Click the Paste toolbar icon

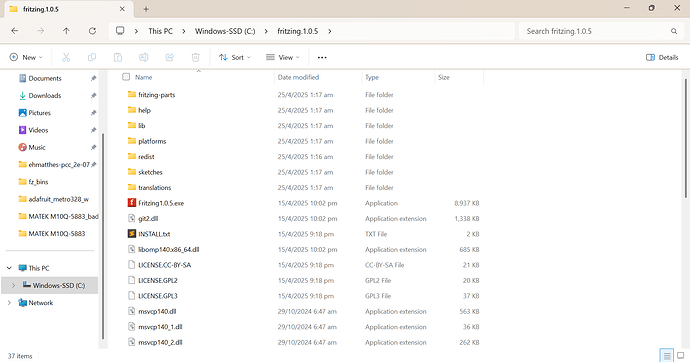click(118, 57)
